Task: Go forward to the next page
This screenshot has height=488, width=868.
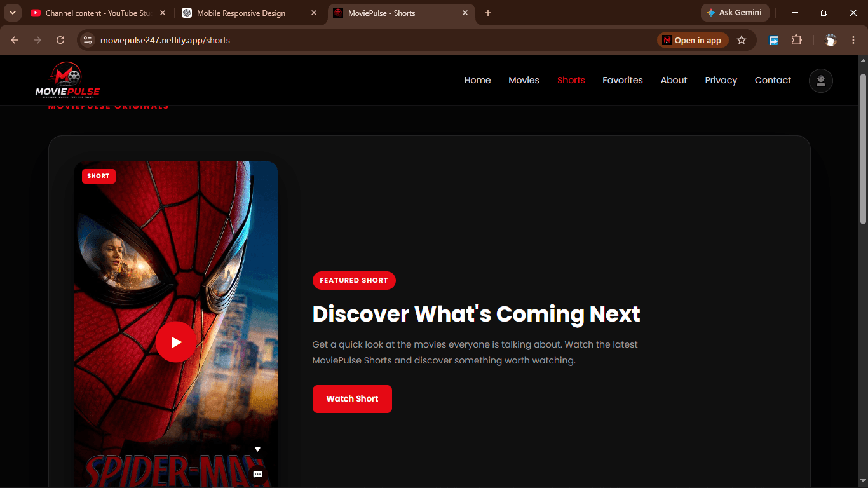Action: tap(37, 40)
